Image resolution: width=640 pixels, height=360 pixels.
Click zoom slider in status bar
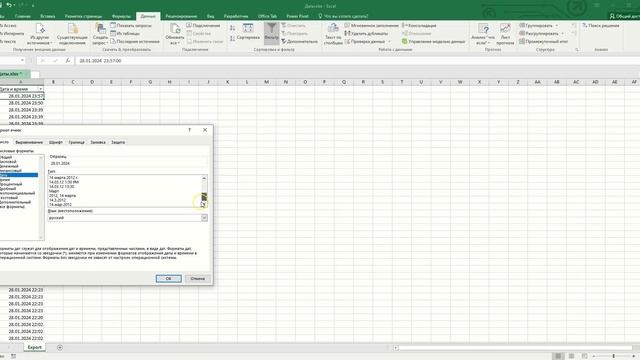(x=613, y=356)
